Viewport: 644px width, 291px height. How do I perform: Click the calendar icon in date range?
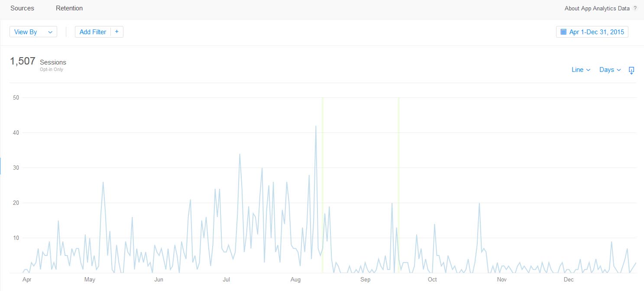tap(563, 32)
